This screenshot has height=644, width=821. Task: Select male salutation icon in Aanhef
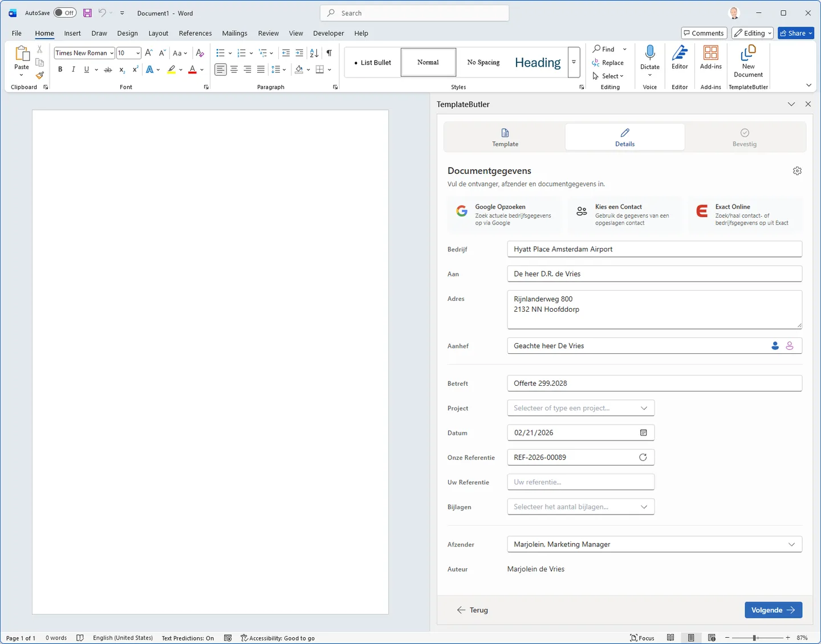pyautogui.click(x=775, y=346)
